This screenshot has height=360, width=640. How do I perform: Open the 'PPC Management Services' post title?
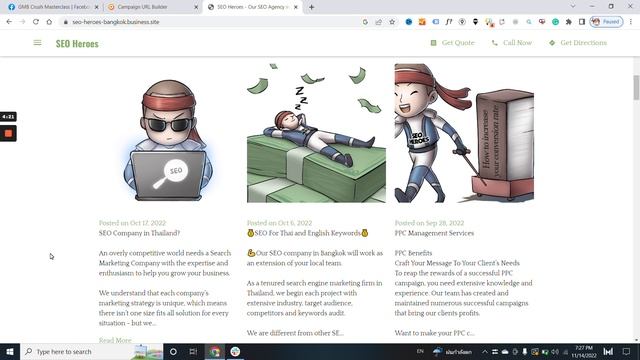pos(434,233)
